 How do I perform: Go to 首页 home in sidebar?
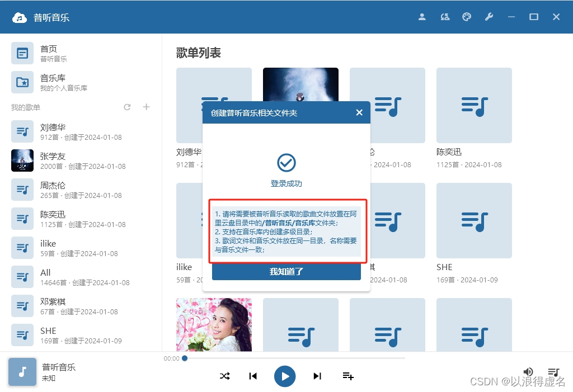pos(81,53)
